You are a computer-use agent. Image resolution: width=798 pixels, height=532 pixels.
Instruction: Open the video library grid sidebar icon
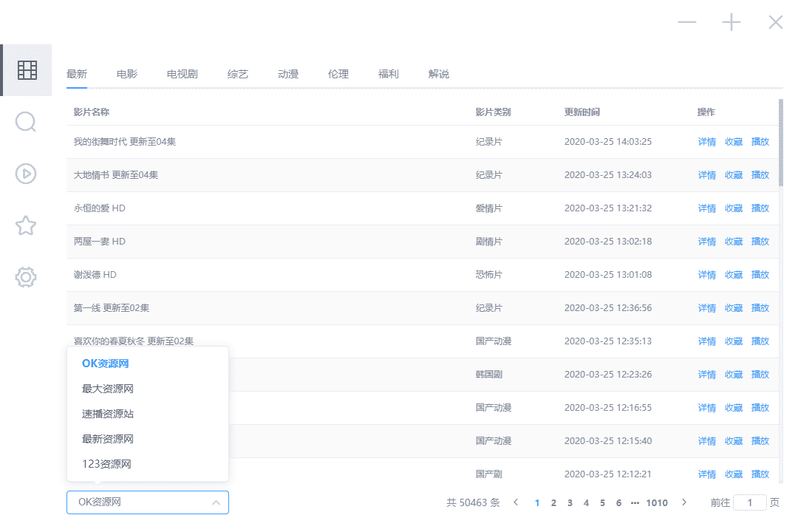27,70
